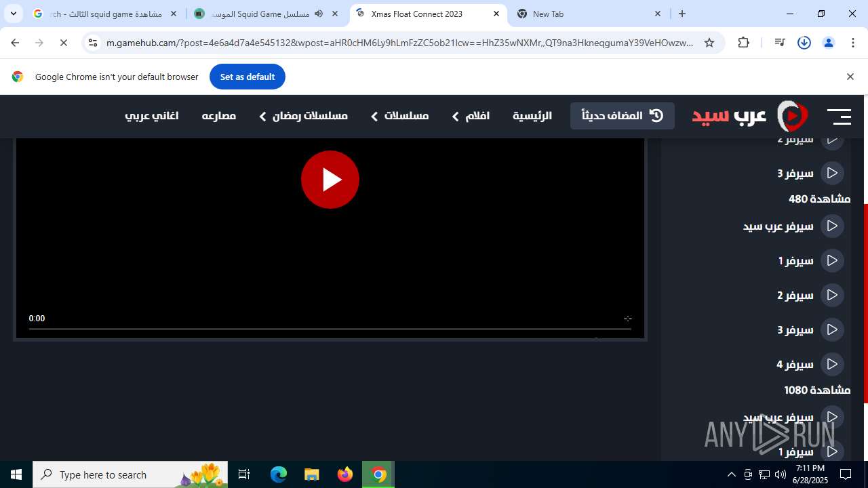The image size is (868, 488).
Task: Switch to the مسلسل Squid Game tab
Action: tap(267, 14)
